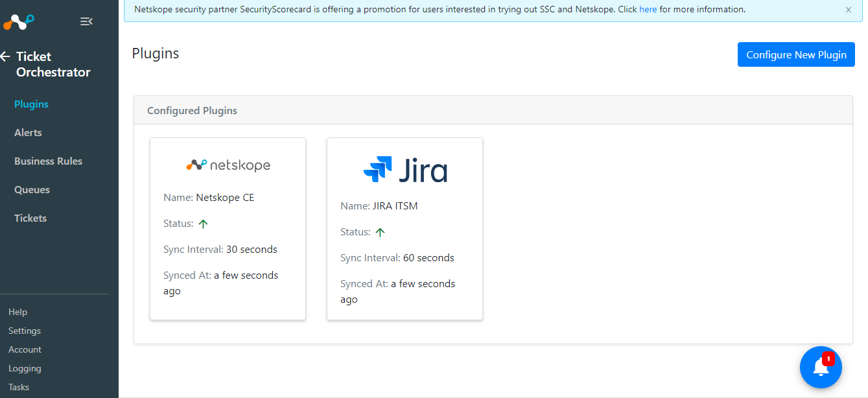The image size is (868, 398).
Task: Click Configure New Plugin button
Action: [x=796, y=54]
